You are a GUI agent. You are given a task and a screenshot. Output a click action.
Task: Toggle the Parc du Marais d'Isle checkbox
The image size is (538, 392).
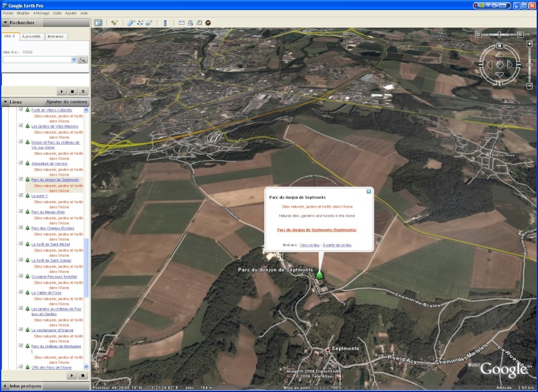point(21,212)
